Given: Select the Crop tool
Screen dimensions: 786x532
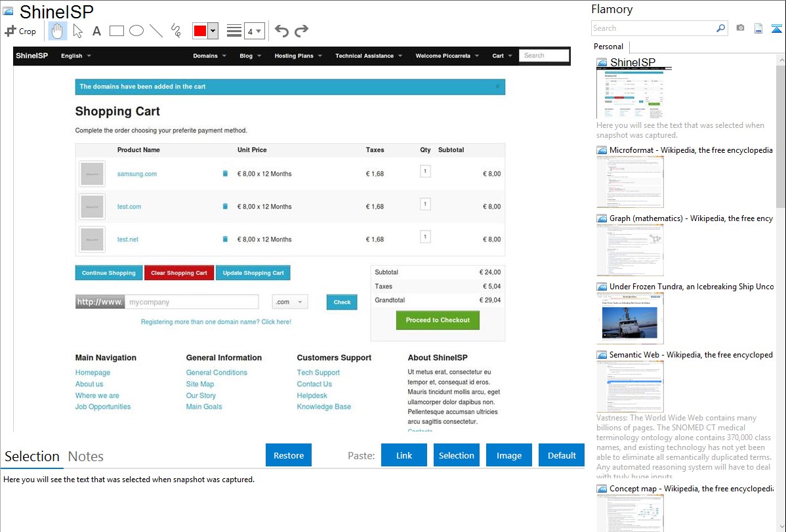Looking at the screenshot, I should pyautogui.click(x=20, y=31).
